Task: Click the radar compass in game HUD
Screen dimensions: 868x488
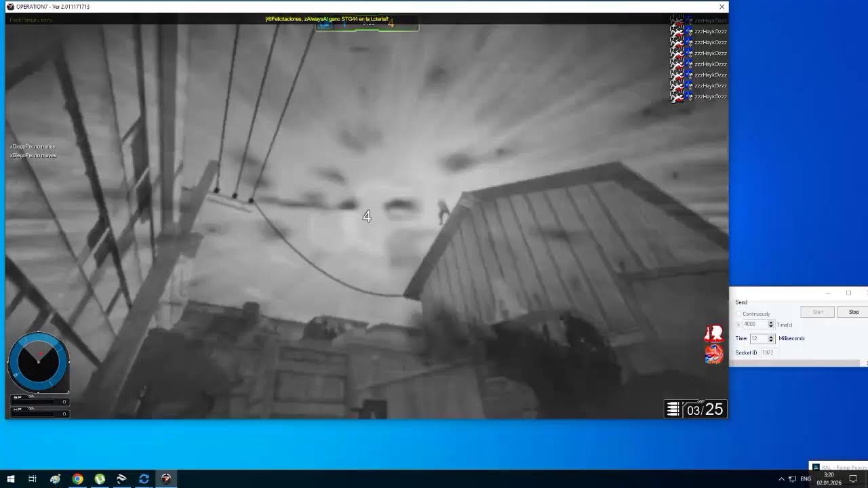Action: point(38,362)
